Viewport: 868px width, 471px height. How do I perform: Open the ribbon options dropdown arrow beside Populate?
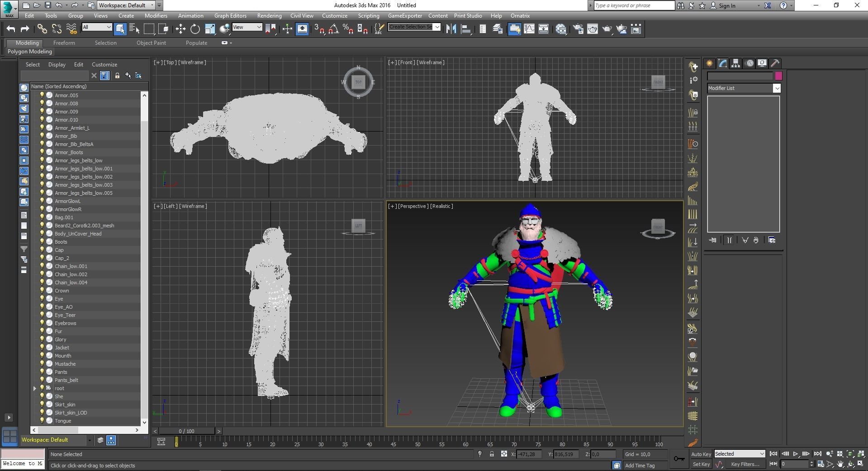click(x=231, y=43)
